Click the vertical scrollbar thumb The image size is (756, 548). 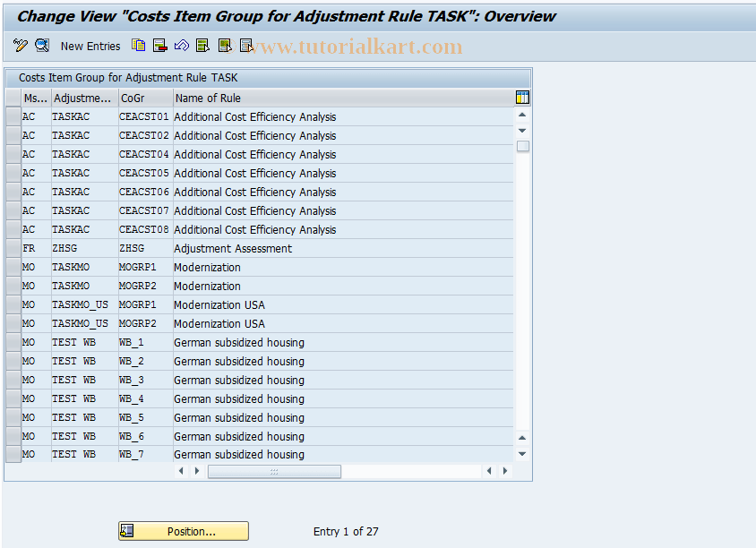521,145
